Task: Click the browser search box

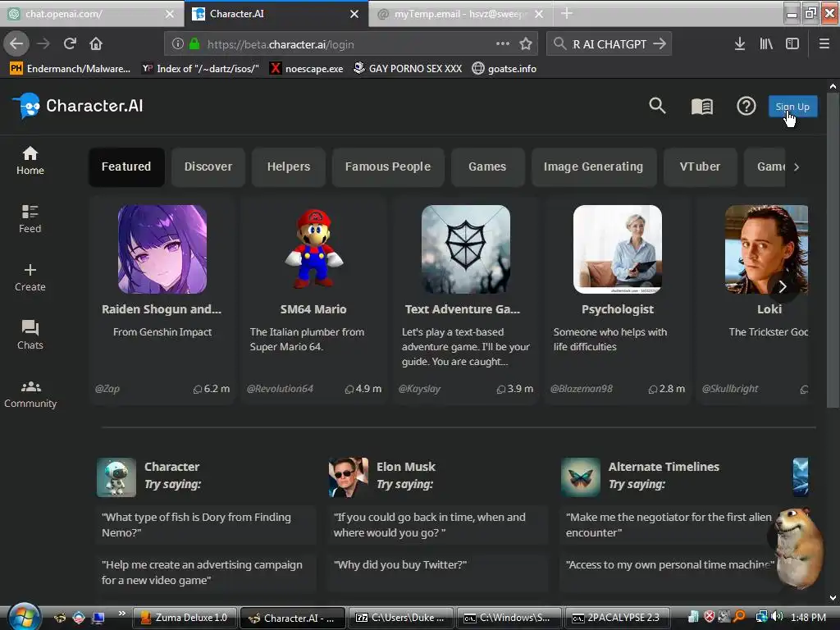Action: pos(609,44)
